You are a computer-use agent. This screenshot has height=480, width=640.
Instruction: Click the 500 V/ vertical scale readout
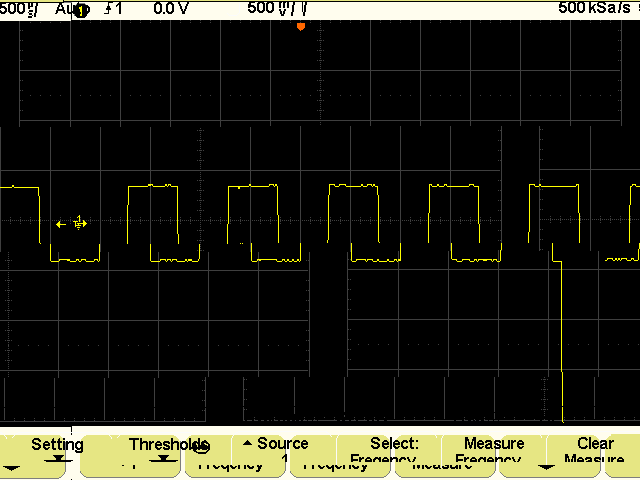[278, 8]
